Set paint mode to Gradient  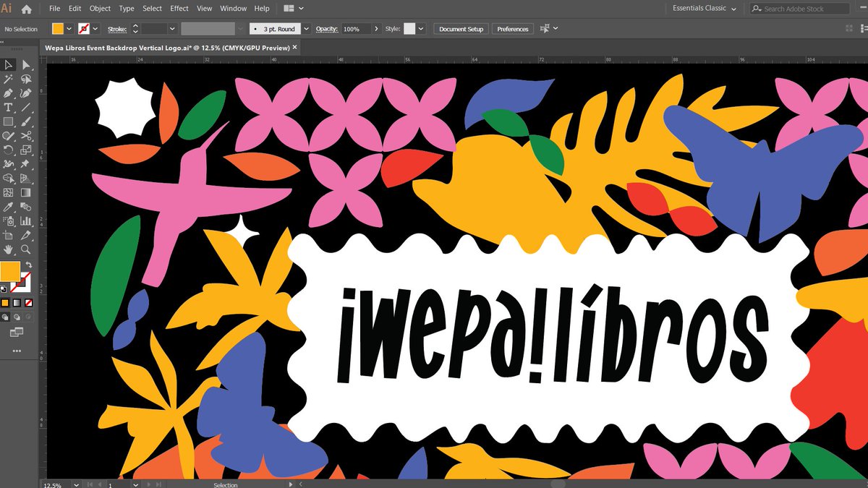coord(17,302)
